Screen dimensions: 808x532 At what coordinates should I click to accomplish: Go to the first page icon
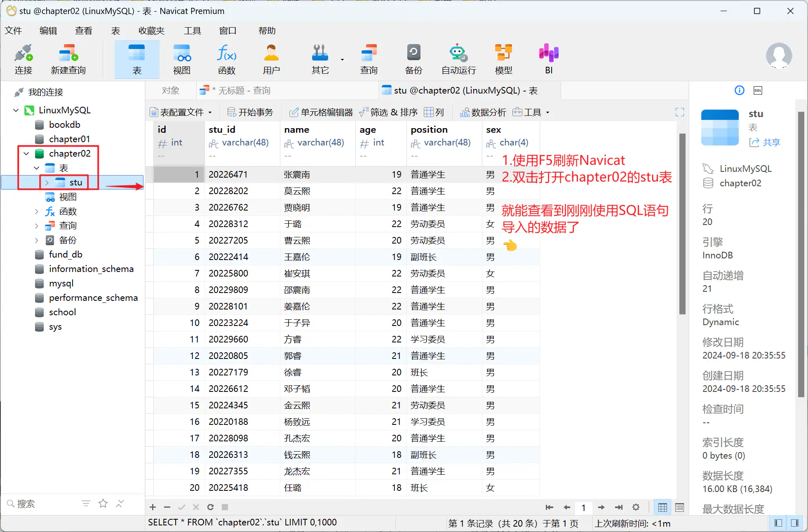[549, 507]
